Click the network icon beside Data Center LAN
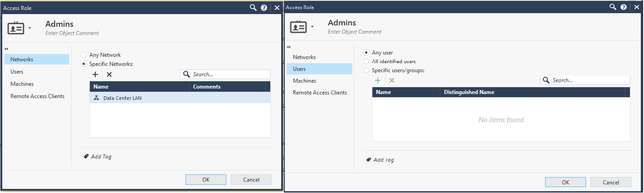Image resolution: width=644 pixels, height=193 pixels. [x=96, y=98]
